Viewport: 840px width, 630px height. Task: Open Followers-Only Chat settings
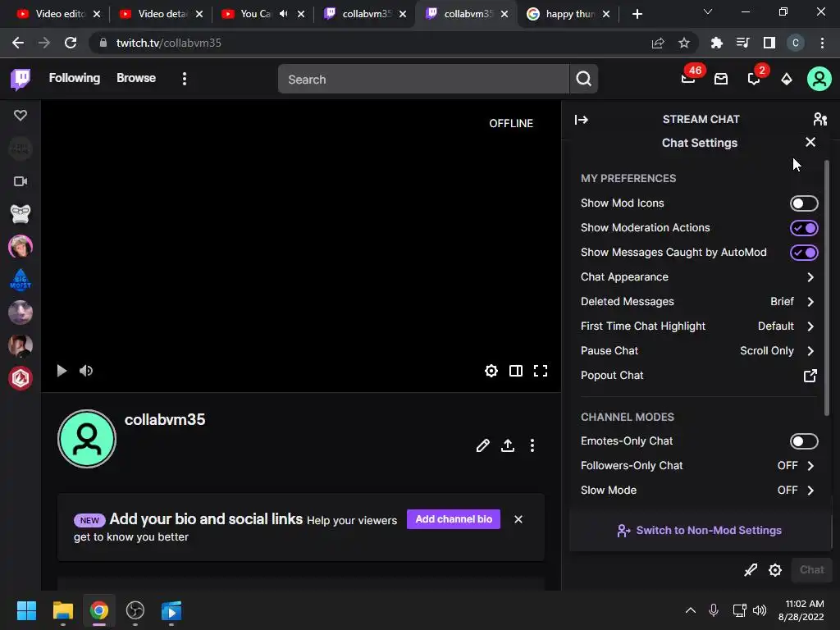(698, 466)
